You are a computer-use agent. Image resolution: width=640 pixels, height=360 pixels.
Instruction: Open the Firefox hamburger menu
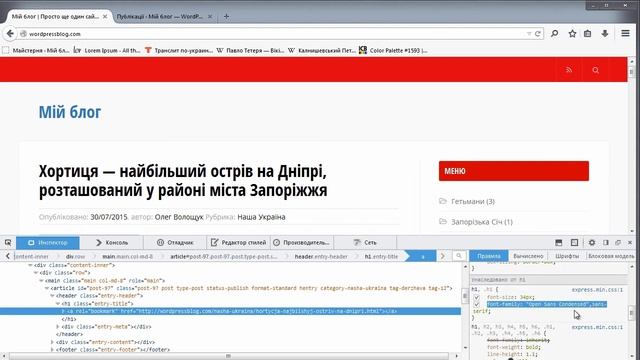click(625, 33)
